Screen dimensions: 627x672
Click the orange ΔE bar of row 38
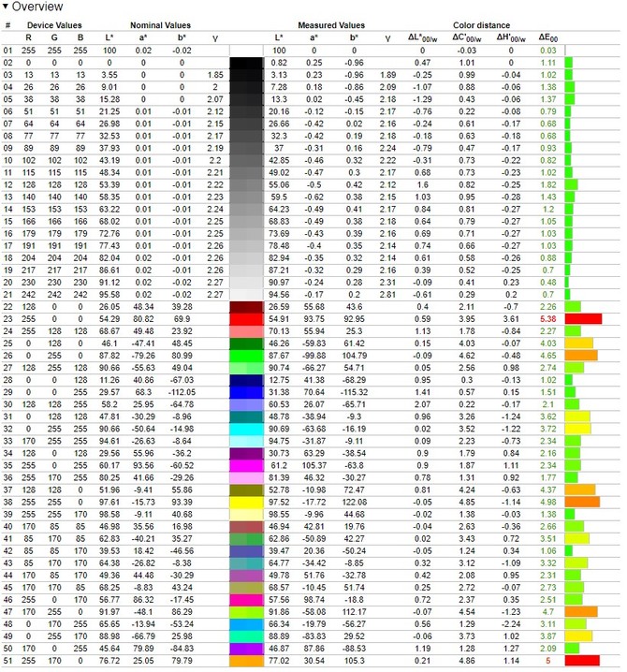[582, 503]
